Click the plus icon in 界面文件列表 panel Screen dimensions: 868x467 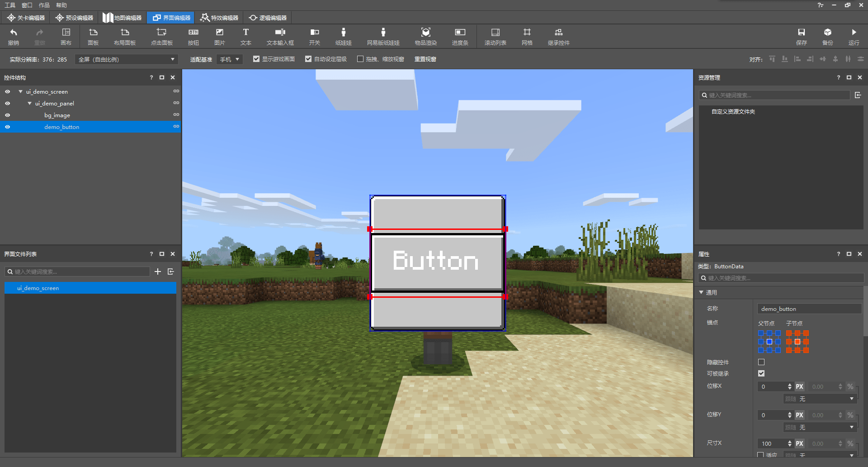coord(158,272)
